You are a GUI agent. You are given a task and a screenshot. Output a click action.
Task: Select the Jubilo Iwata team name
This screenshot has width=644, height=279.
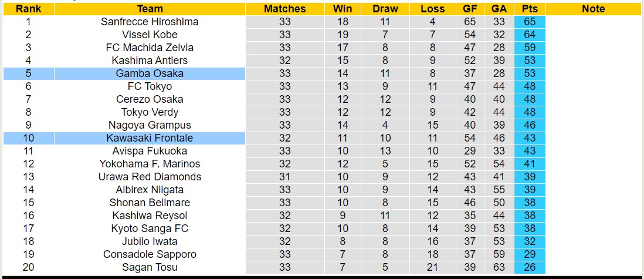(150, 241)
